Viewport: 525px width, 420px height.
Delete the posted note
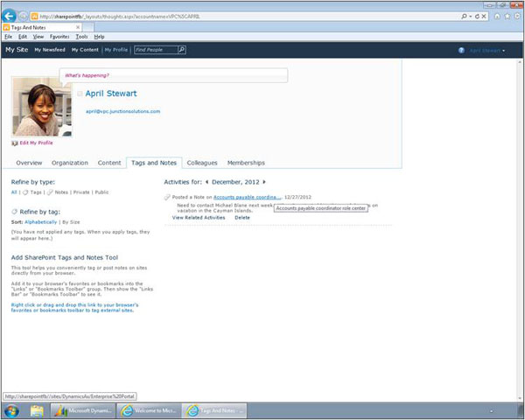[242, 218]
